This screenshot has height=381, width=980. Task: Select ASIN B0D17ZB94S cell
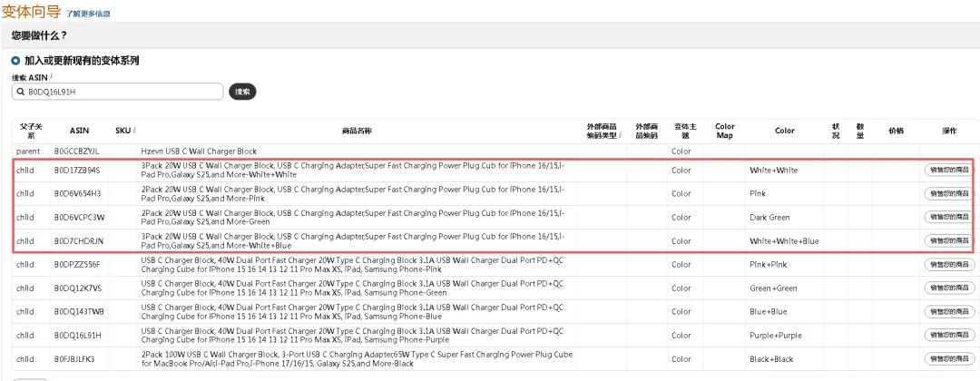pos(77,170)
